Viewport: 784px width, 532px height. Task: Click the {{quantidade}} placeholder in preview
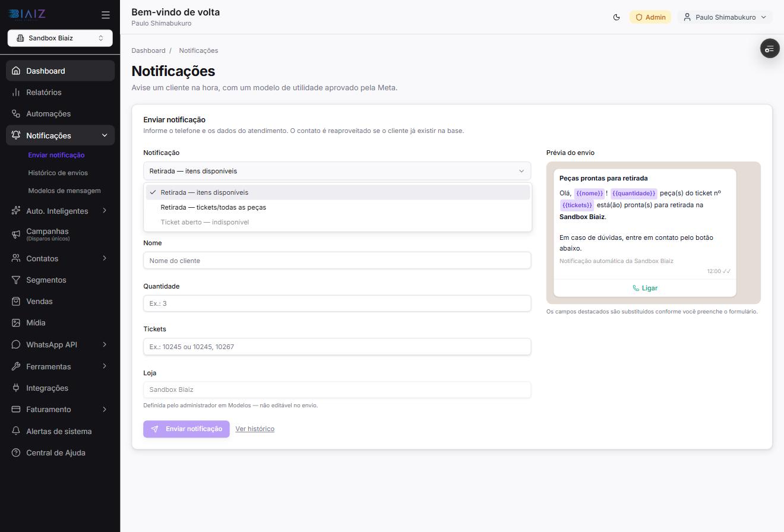634,193
